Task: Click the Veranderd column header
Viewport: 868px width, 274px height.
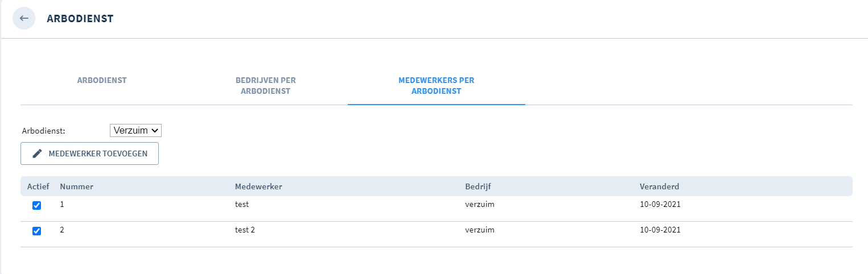Action: [x=659, y=186]
